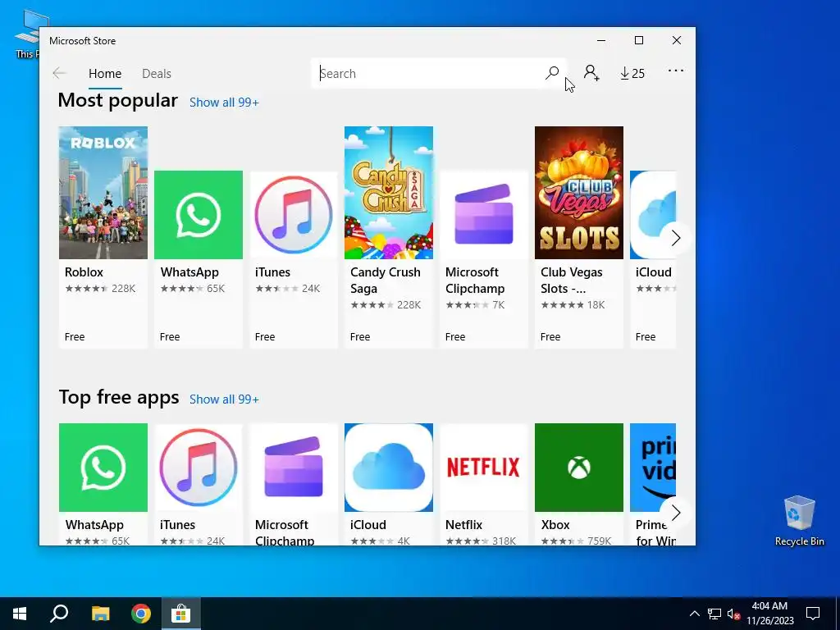Viewport: 840px width, 630px height.
Task: Click the Xbox title text
Action: (x=555, y=524)
